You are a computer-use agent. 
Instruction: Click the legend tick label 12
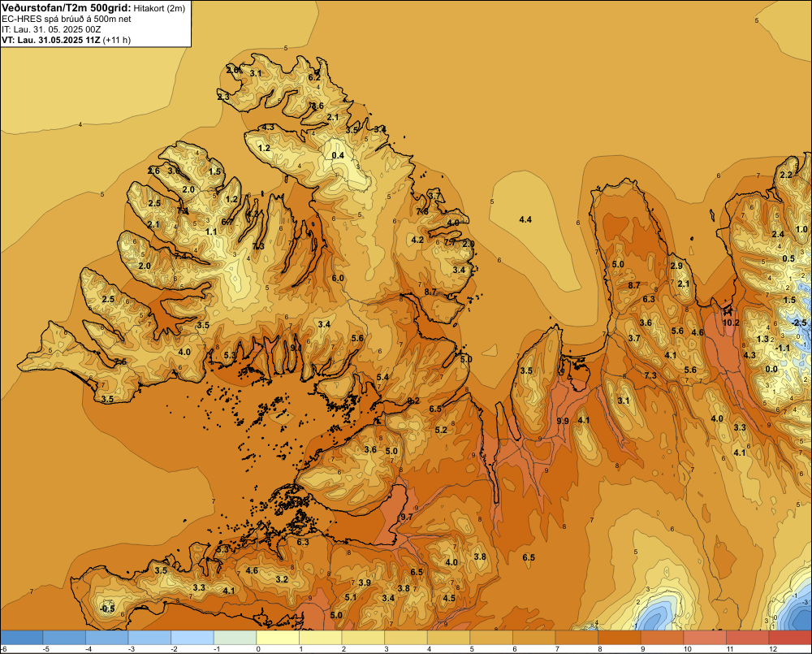click(x=773, y=649)
